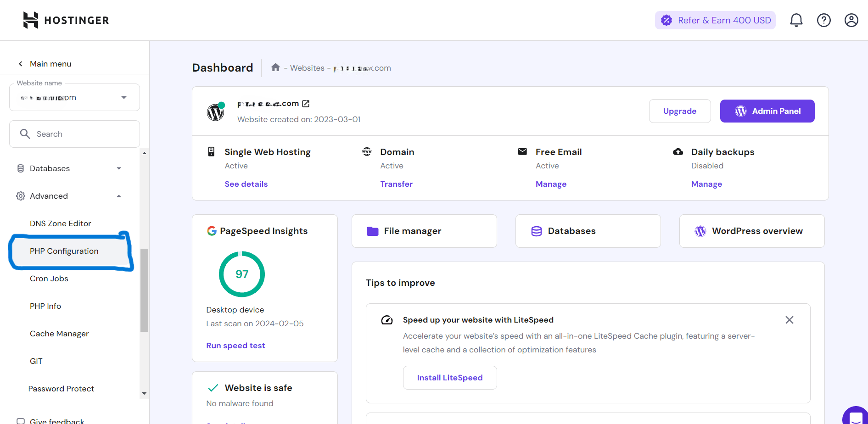The width and height of the screenshot is (868, 424).
Task: Open the account profile icon
Action: click(x=851, y=20)
